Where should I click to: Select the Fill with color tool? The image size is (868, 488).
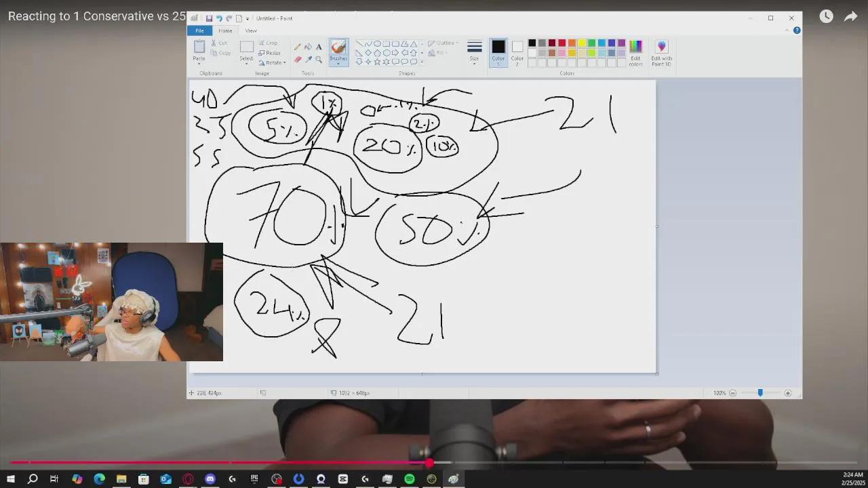(308, 47)
